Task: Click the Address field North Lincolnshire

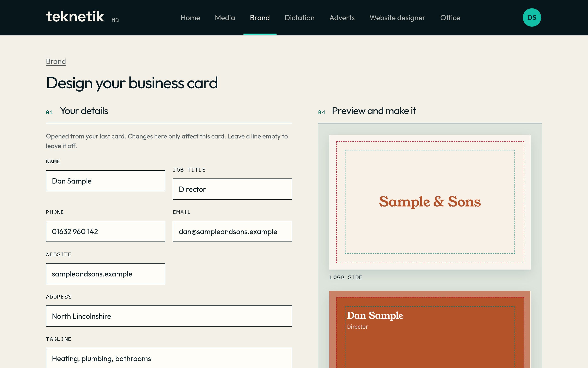Action: point(169,316)
